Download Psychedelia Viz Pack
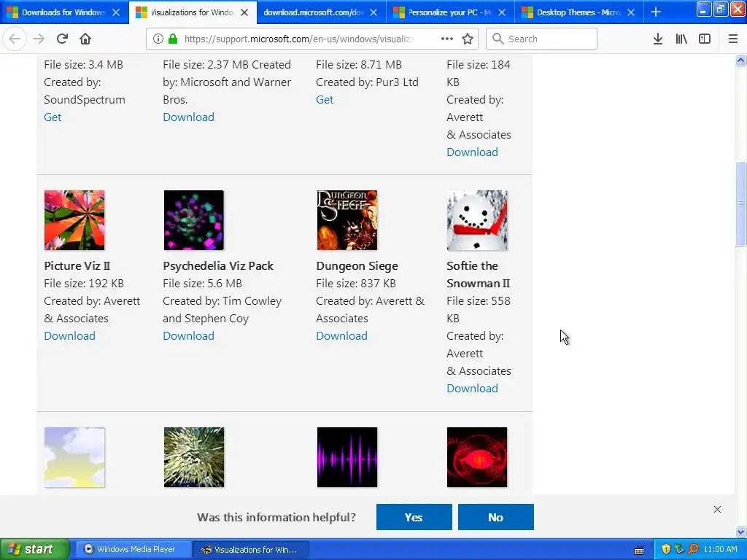The height and width of the screenshot is (560, 747). [x=189, y=335]
